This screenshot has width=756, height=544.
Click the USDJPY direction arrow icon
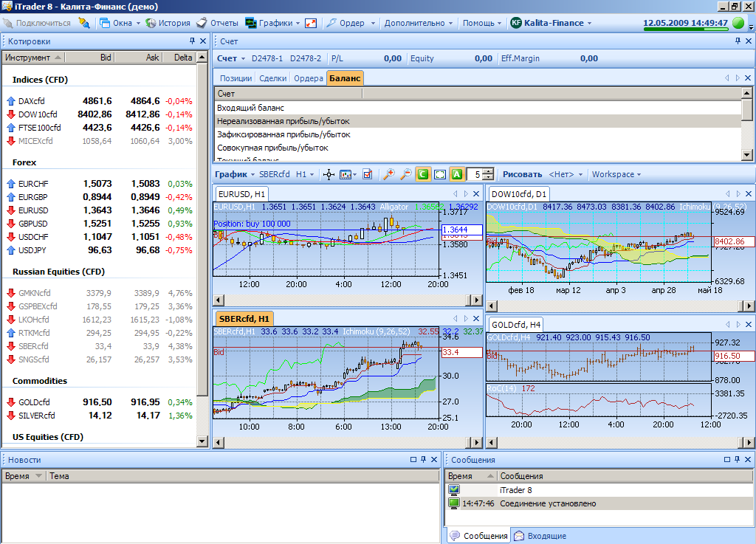point(10,250)
